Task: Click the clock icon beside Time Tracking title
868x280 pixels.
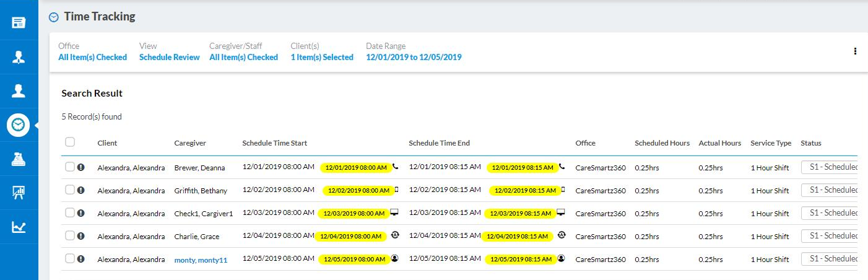Action: pos(54,17)
